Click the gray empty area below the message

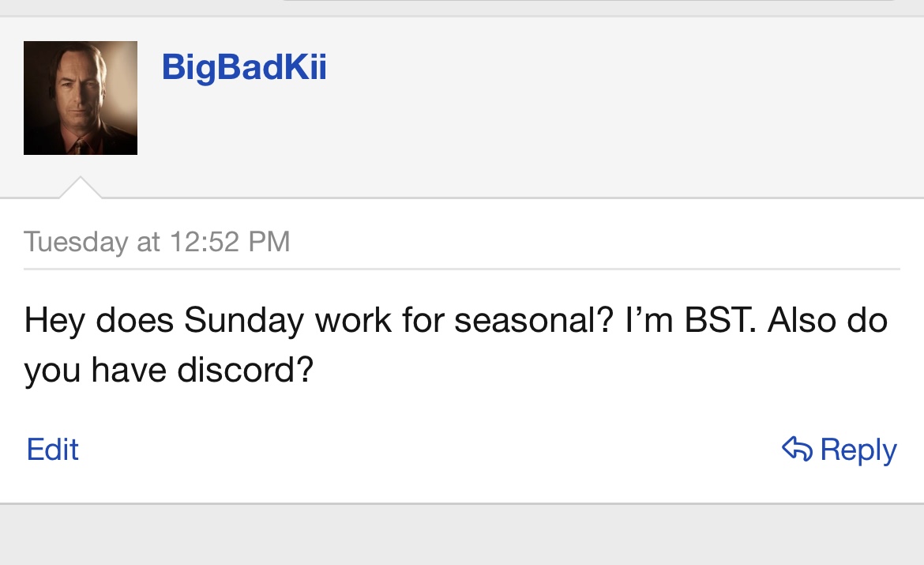tap(462, 535)
